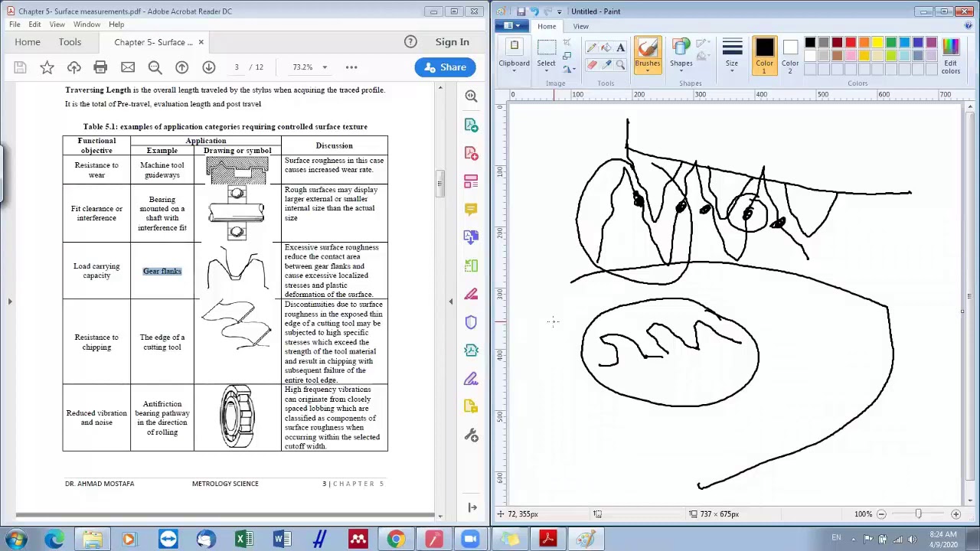
Task: Open Word from the taskbar
Action: [282, 540]
